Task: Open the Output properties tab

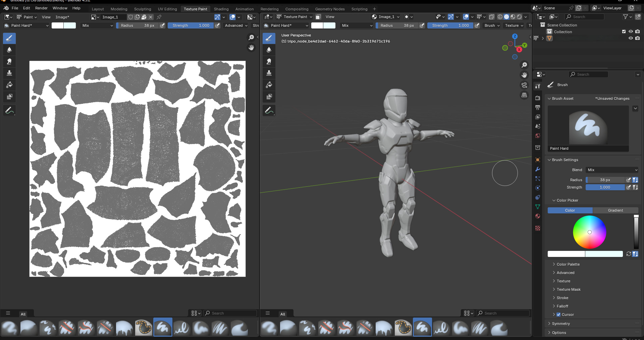Action: 538,108
